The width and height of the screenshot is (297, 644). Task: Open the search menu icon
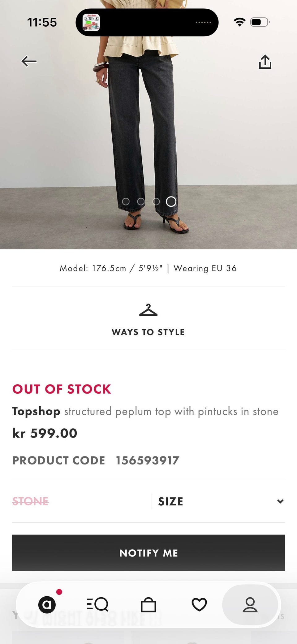tap(97, 604)
